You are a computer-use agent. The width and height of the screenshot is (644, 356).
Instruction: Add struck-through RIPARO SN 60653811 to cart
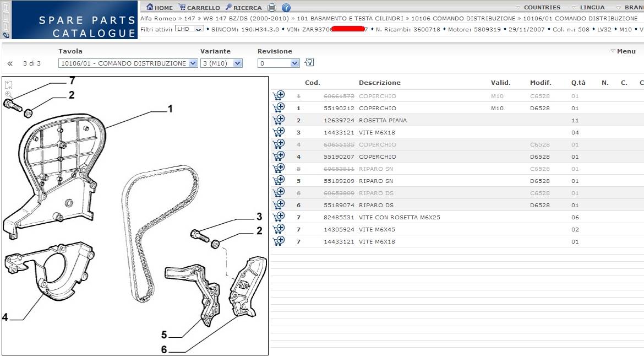pyautogui.click(x=279, y=169)
